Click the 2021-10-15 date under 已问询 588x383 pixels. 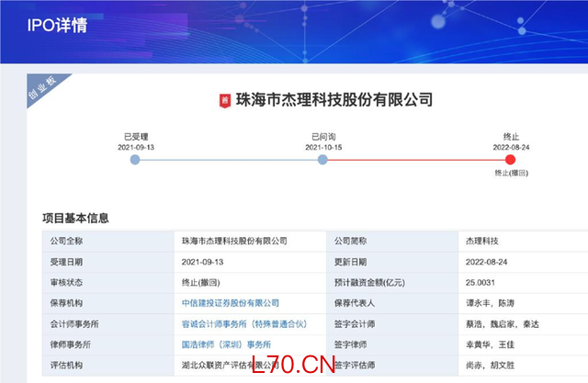(323, 146)
